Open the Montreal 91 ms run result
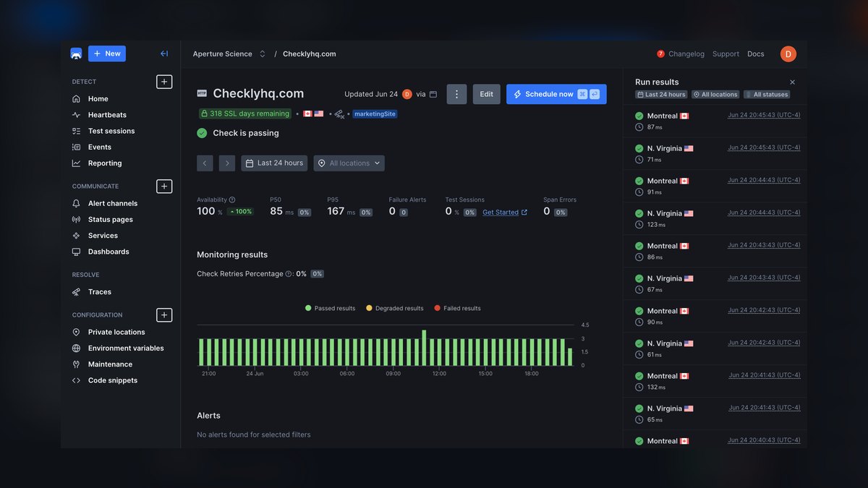 (715, 187)
